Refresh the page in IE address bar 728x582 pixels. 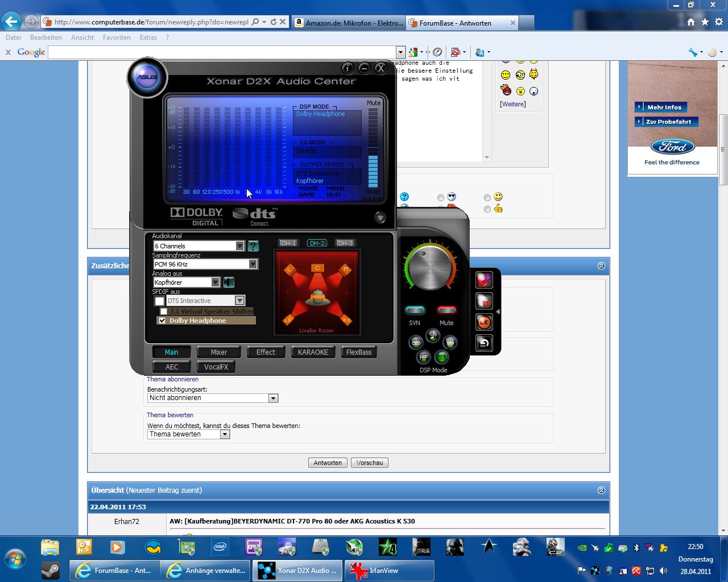coord(274,22)
